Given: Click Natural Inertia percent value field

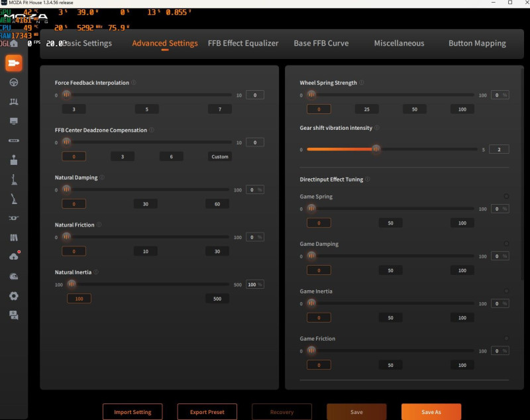Looking at the screenshot, I should coord(255,284).
